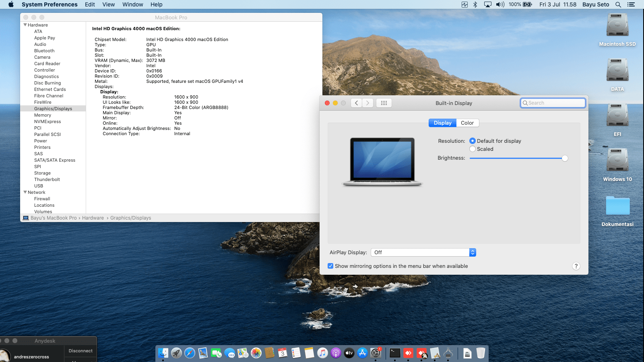Image resolution: width=644 pixels, height=362 pixels.
Task: Open the AirPlay Display dropdown
Action: (x=423, y=252)
